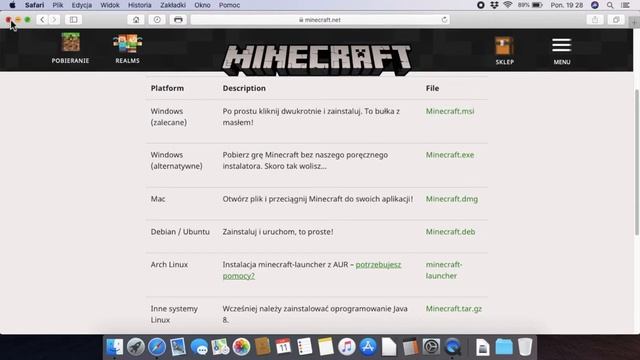Click the page's vertical scrollbar
The width and height of the screenshot is (640, 360).
637,162
